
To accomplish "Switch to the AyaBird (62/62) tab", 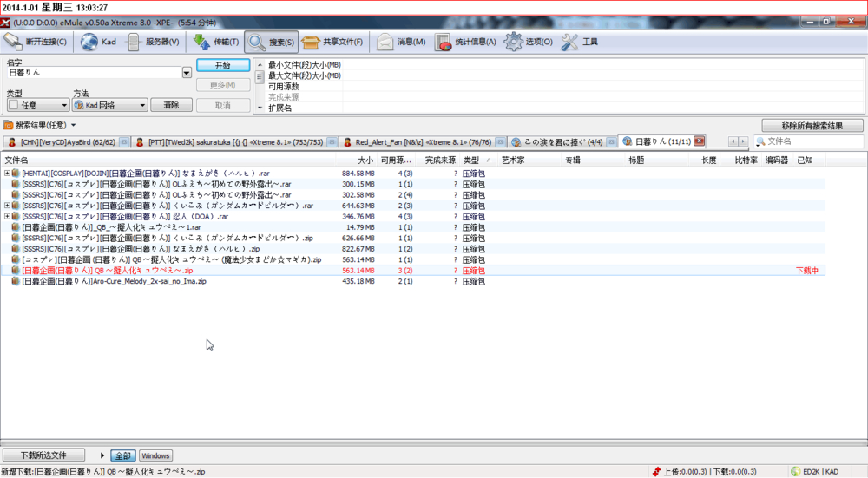I will [68, 142].
